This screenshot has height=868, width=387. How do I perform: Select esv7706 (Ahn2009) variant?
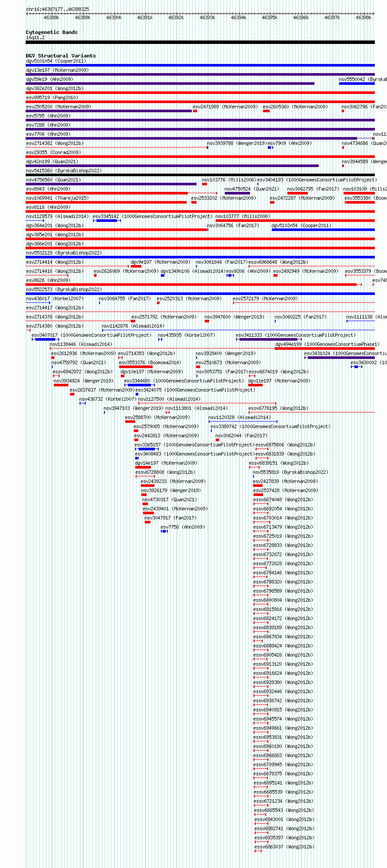coord(48,134)
